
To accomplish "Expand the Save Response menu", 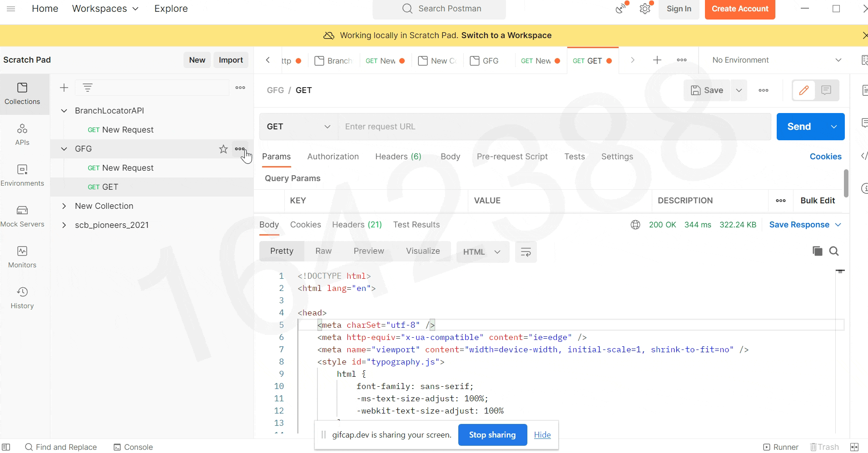I will [805, 225].
